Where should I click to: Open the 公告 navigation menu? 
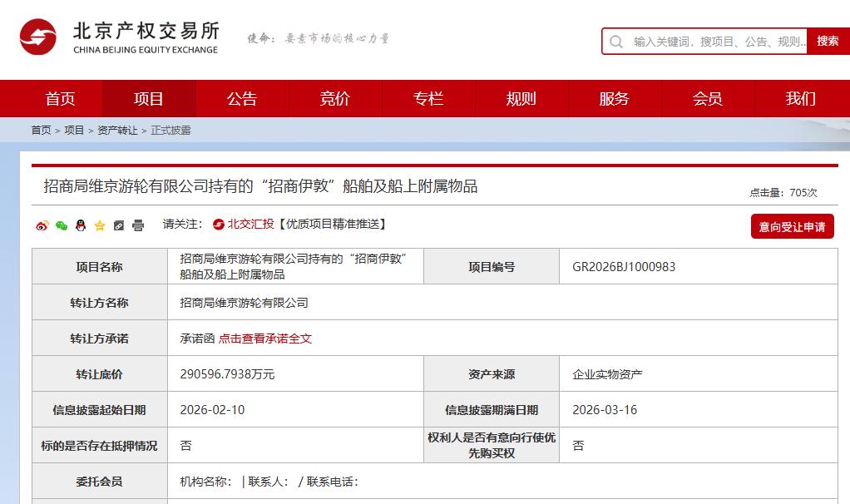(242, 99)
